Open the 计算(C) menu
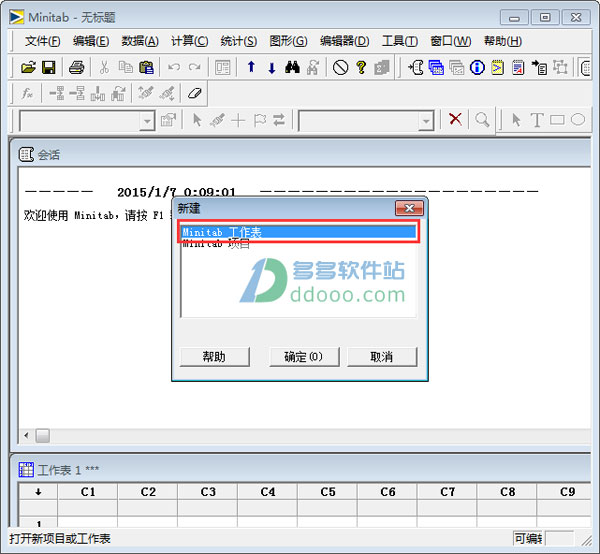 tap(189, 41)
